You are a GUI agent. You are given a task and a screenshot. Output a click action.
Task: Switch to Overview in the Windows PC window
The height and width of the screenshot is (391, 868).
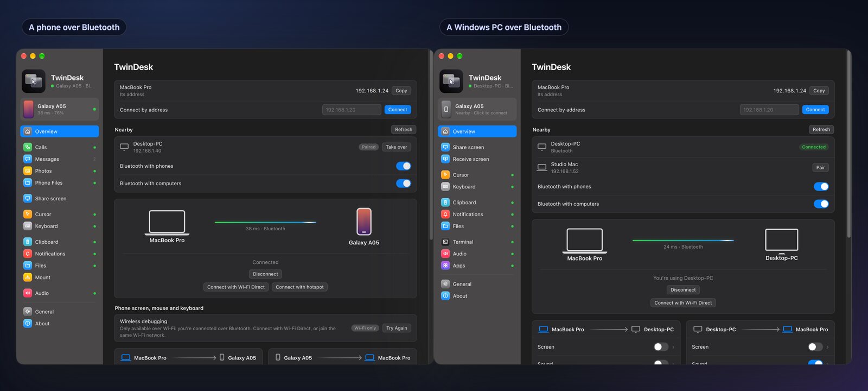(477, 131)
